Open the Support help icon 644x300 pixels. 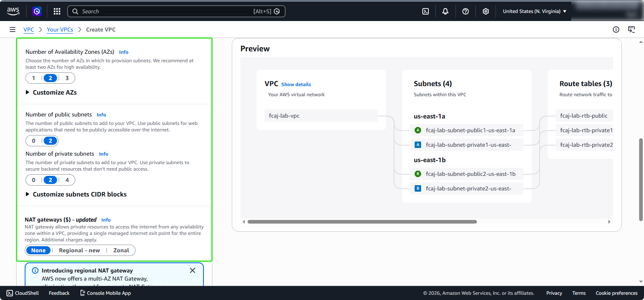coord(466,11)
